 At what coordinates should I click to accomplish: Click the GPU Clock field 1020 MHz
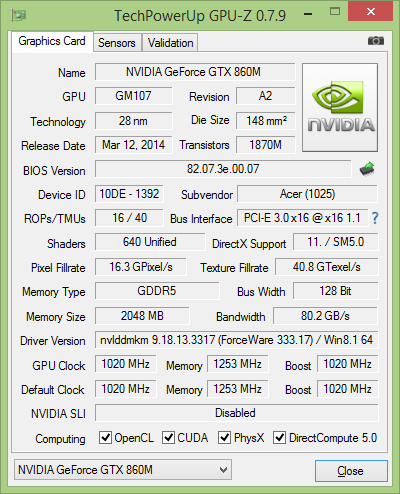tap(126, 364)
